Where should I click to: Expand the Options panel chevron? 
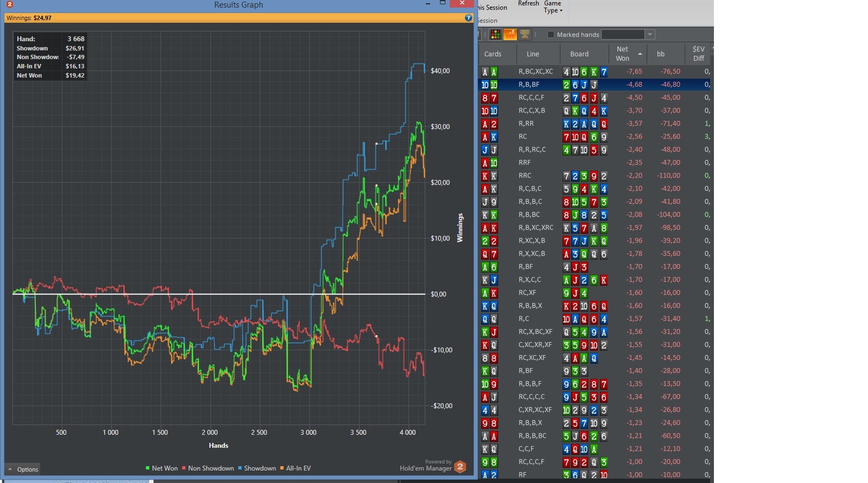(10, 469)
